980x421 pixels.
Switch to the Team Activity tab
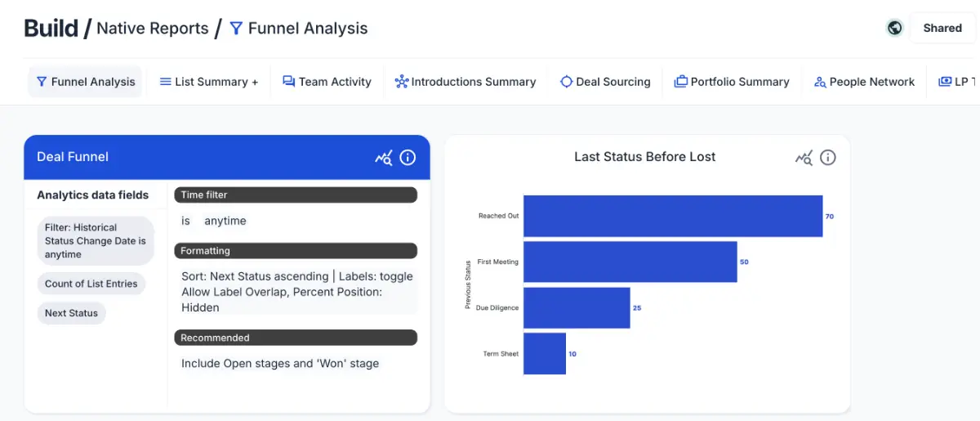tap(327, 82)
